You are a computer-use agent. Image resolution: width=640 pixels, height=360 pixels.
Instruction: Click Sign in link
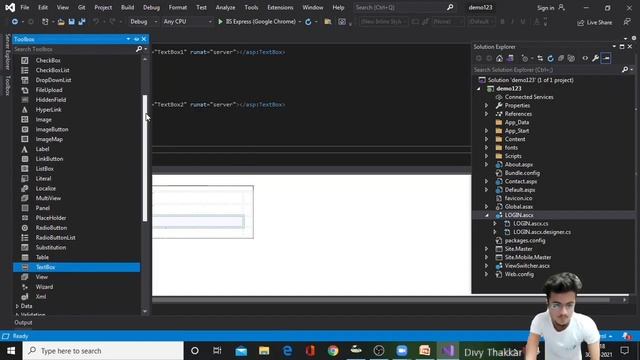545,8
